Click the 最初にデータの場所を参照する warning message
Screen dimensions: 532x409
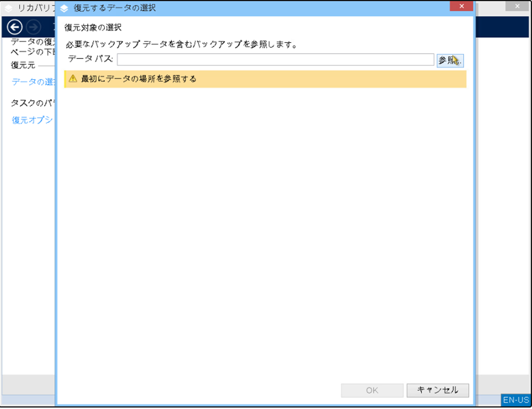click(x=139, y=79)
